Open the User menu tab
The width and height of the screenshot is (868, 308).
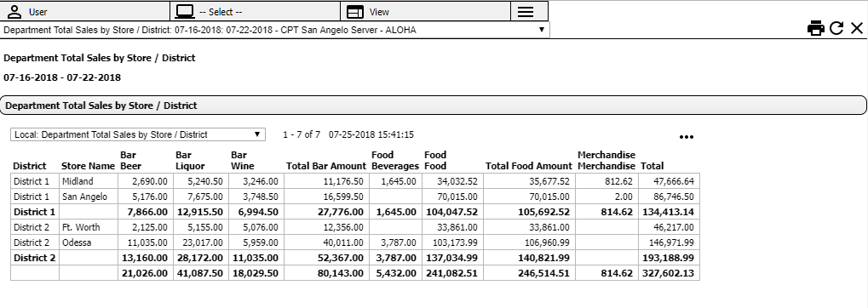pos(85,12)
